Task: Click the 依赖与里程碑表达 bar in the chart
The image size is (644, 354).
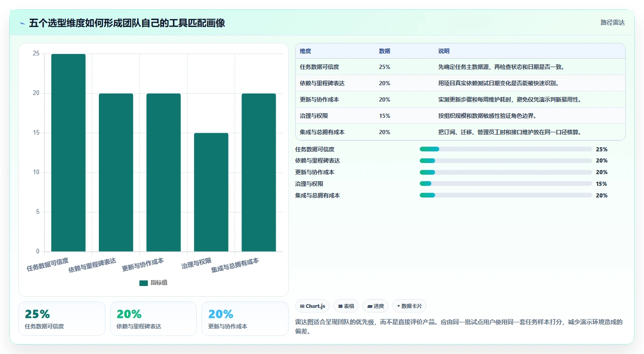Action: (116, 172)
